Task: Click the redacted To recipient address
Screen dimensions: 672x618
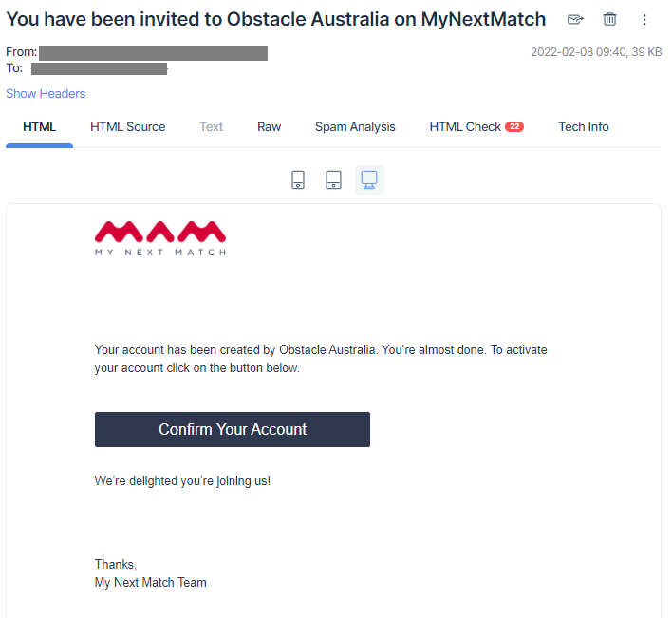Action: pyautogui.click(x=99, y=68)
